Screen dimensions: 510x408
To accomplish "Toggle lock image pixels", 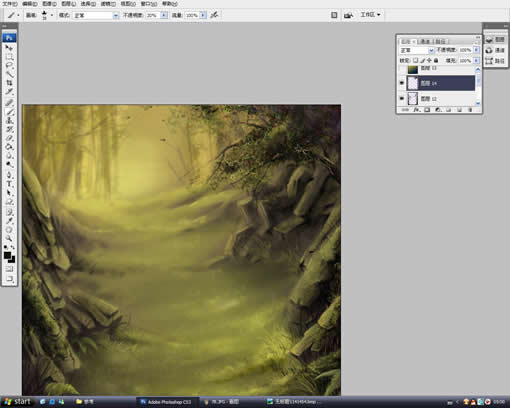I will (423, 60).
